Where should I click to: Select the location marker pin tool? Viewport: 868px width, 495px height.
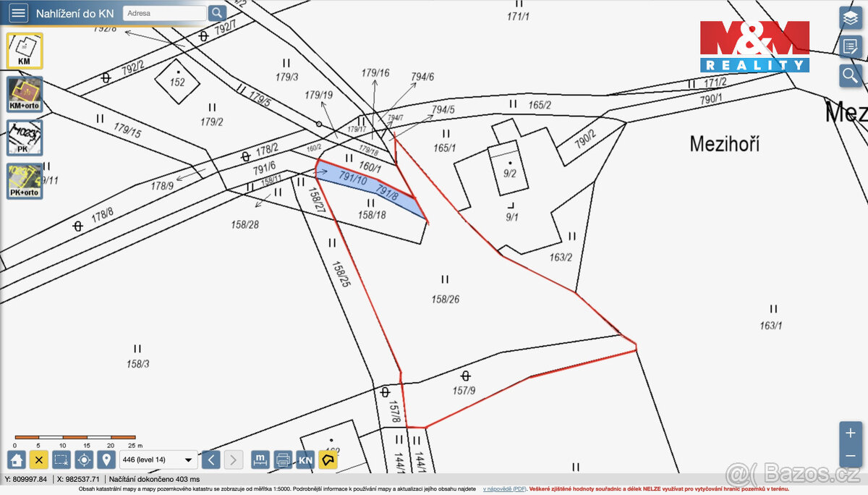tap(107, 460)
